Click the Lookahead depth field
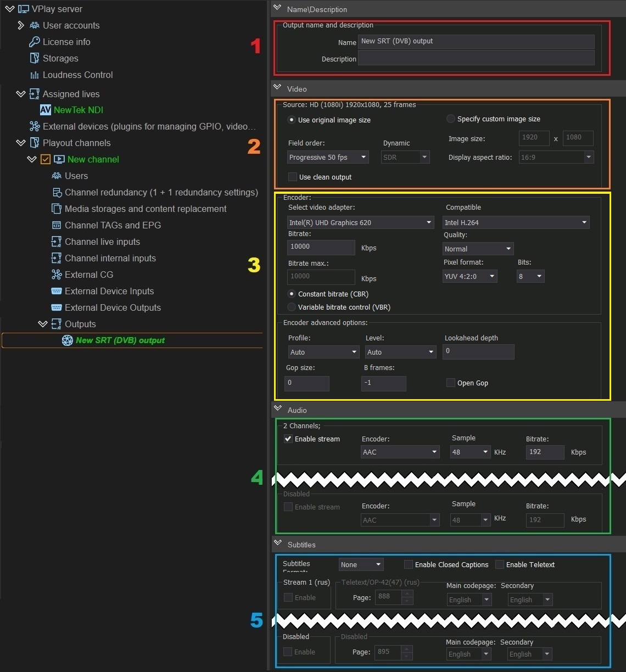The width and height of the screenshot is (626, 672). click(x=478, y=351)
